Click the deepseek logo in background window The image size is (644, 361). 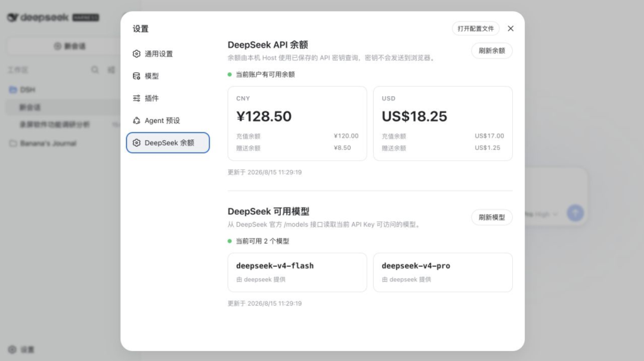(38, 17)
